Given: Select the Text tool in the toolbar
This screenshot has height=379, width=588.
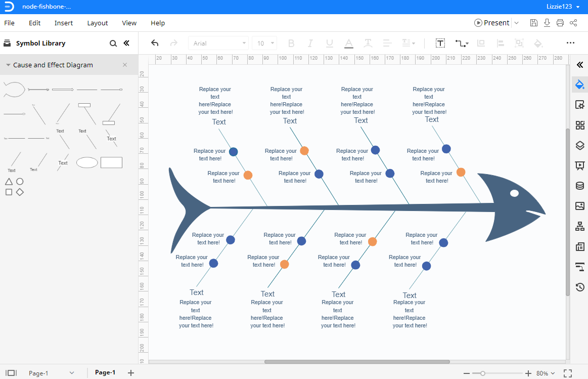Looking at the screenshot, I should coord(440,43).
